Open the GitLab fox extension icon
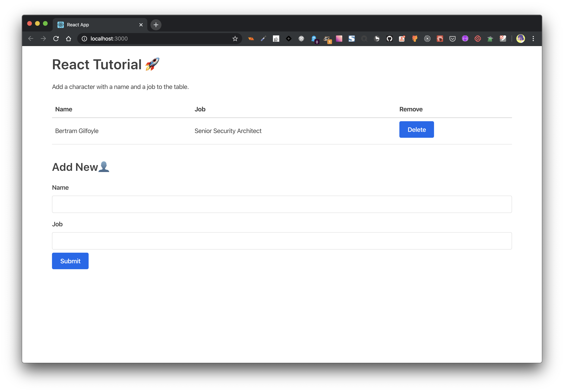The height and width of the screenshot is (392, 564). click(415, 39)
